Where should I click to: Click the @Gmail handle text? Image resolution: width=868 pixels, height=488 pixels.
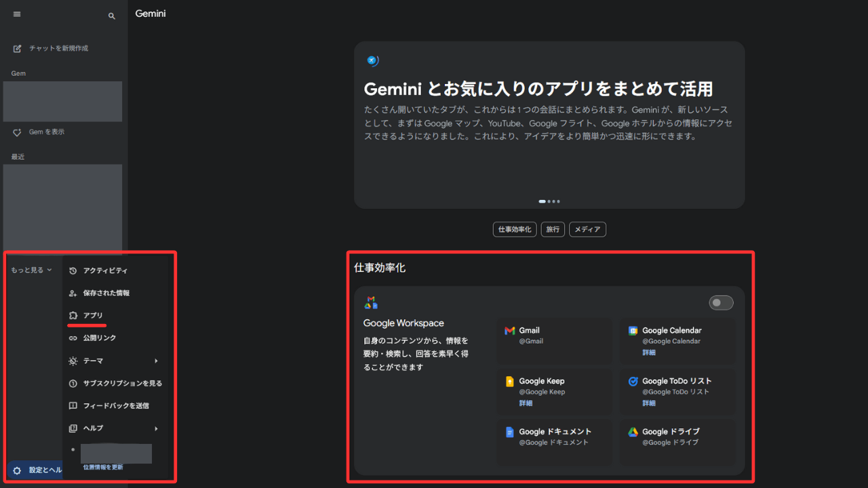coord(531,342)
